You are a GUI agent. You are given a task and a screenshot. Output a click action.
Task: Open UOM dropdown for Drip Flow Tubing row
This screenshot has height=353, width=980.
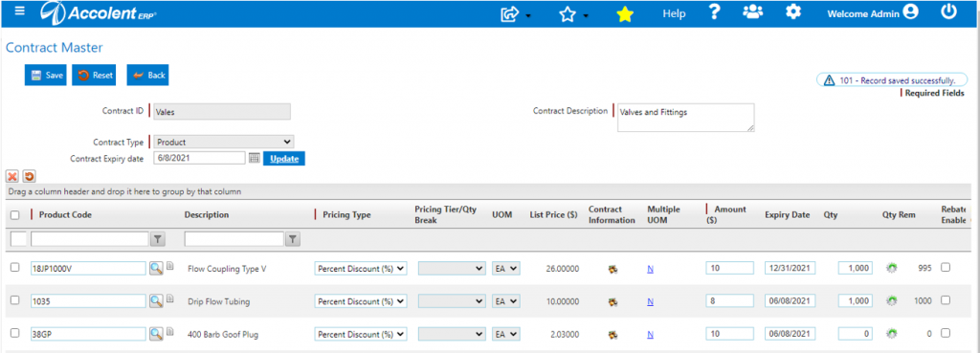point(506,301)
